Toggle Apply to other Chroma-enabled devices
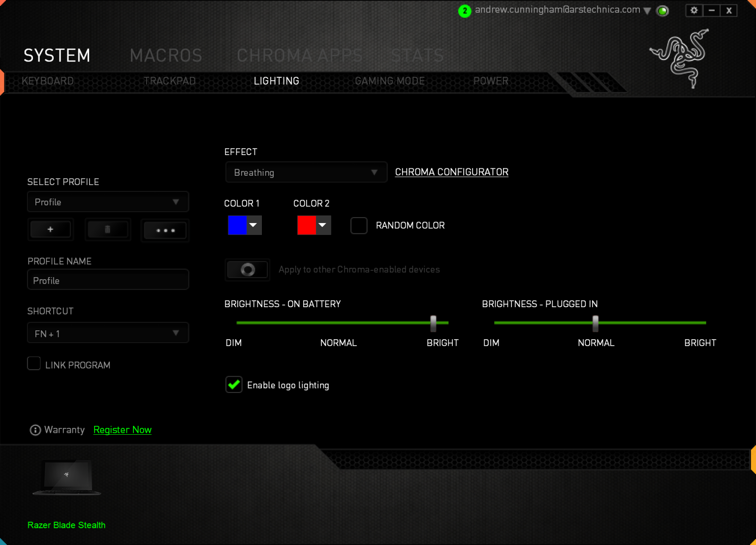This screenshot has height=545, width=756. pyautogui.click(x=247, y=269)
